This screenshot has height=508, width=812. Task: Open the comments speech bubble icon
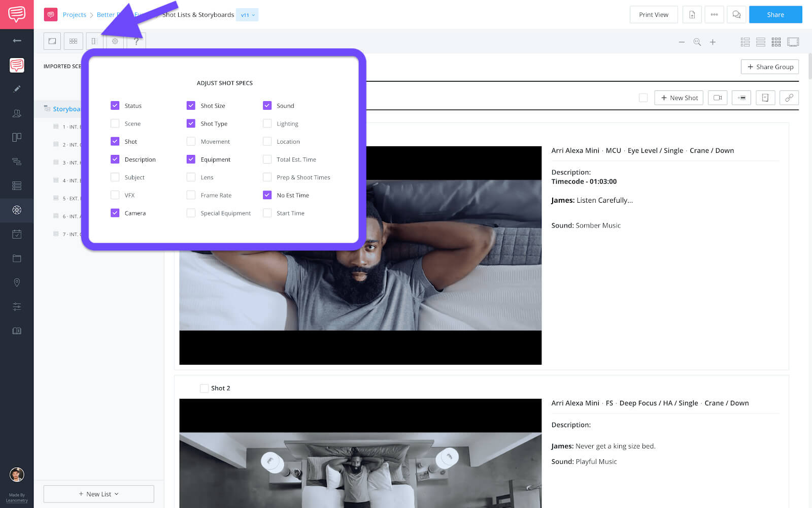736,15
